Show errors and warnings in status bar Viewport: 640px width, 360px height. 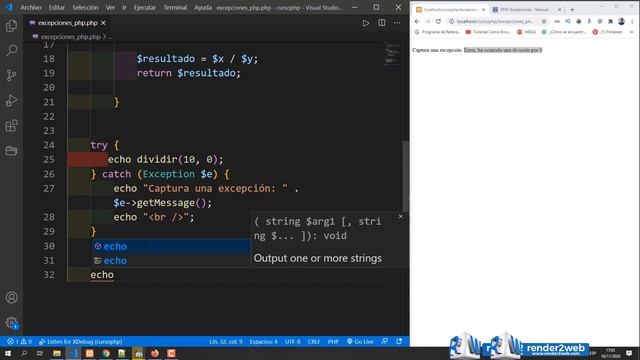(19, 342)
